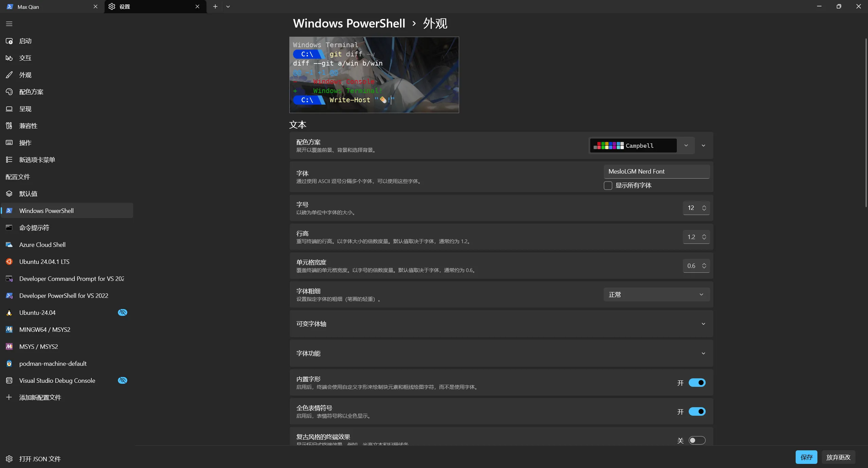
Task: Click hidden eye icon beside Ubuntu-24.04
Action: (122, 312)
